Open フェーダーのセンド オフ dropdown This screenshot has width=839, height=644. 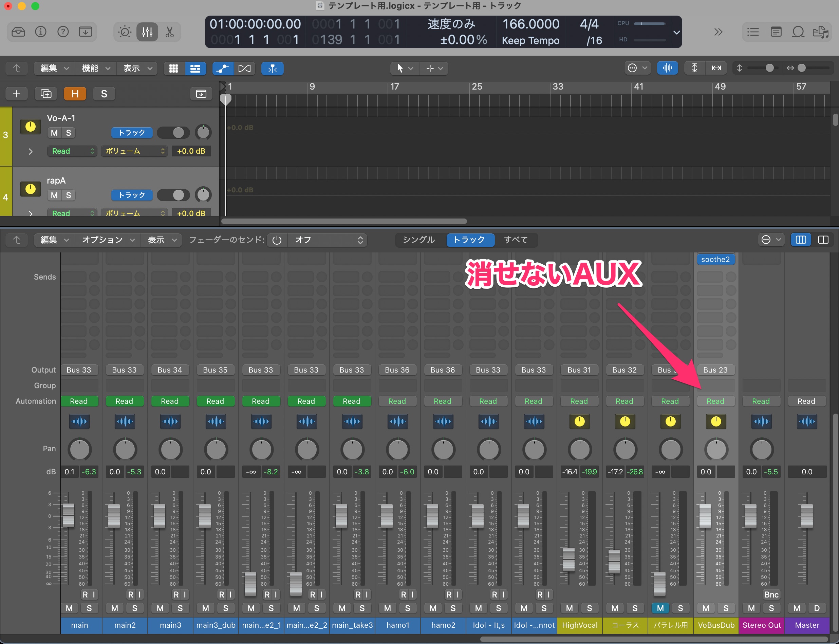tap(328, 240)
